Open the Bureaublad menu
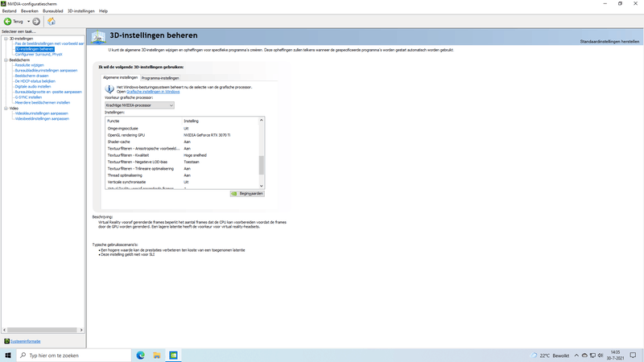This screenshot has width=644, height=362. [x=53, y=11]
